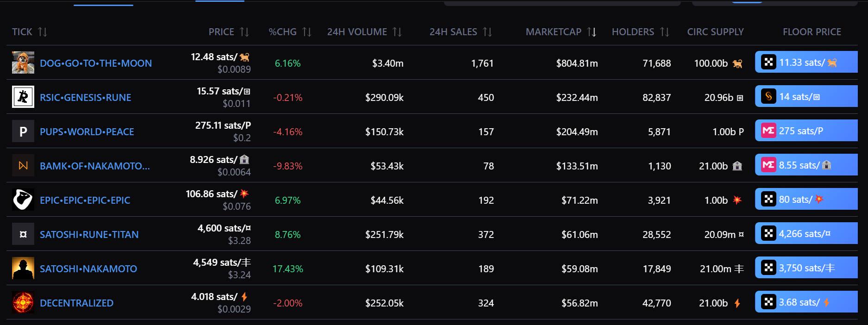The width and height of the screenshot is (868, 325).
Task: Click the SATOSHI•NAKAMOTO silhouette avatar
Action: pyautogui.click(x=23, y=269)
